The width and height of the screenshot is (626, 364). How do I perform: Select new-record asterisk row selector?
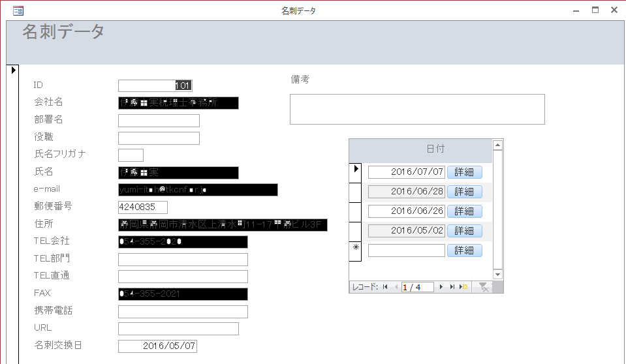(x=356, y=250)
